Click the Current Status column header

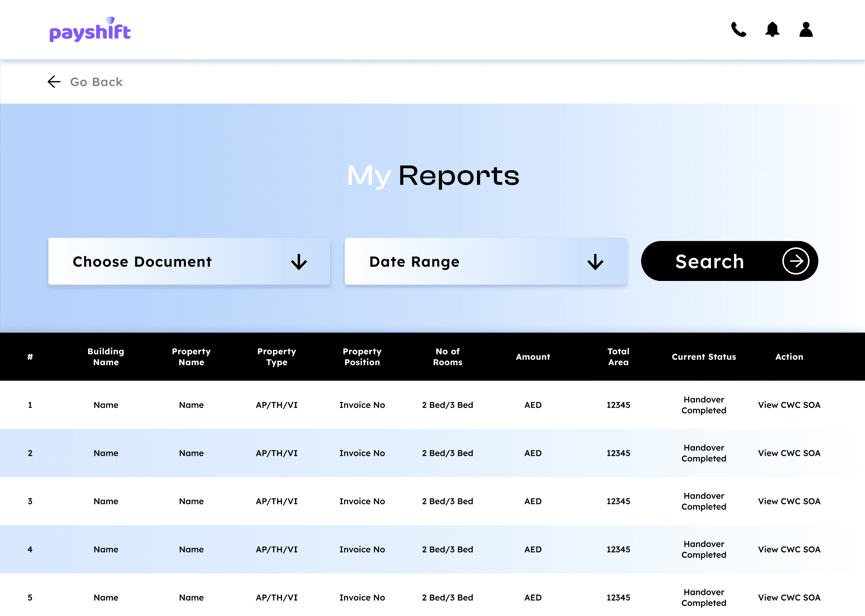point(703,356)
